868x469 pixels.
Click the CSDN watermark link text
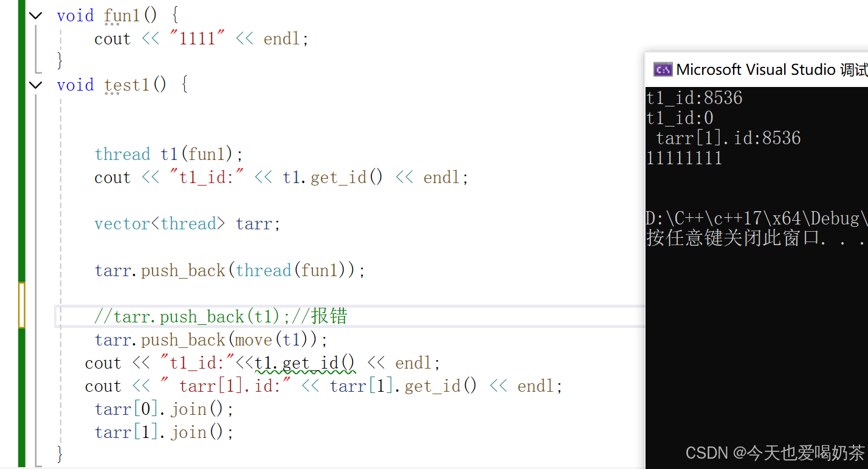(775, 453)
